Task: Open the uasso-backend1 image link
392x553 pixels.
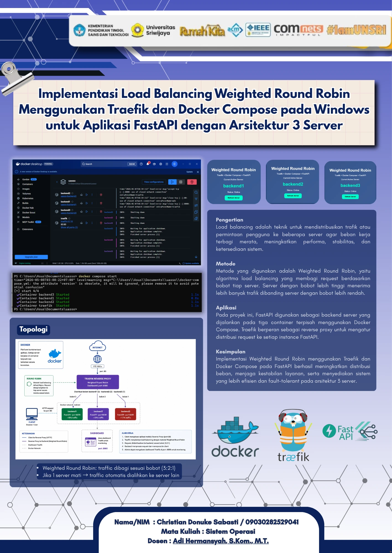Action: [69, 205]
